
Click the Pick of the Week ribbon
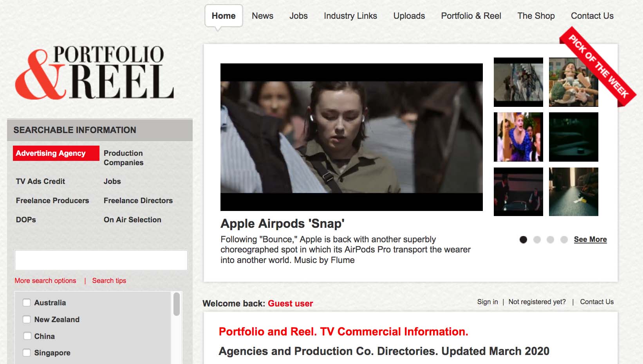click(598, 67)
